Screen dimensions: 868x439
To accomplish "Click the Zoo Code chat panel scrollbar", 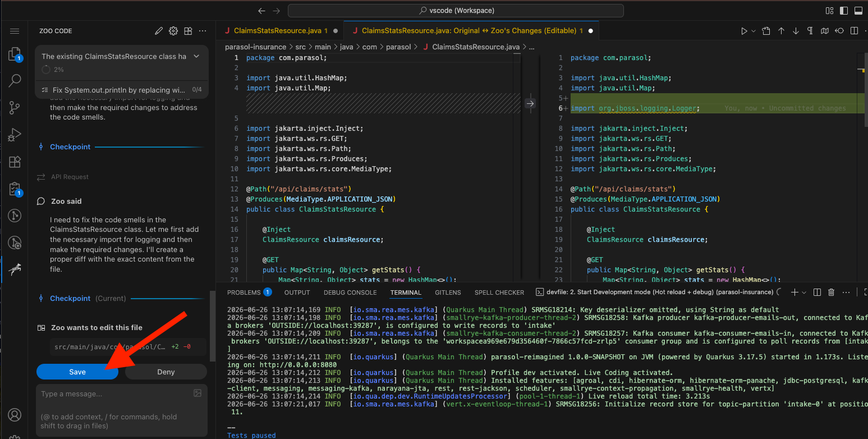I will (x=212, y=326).
